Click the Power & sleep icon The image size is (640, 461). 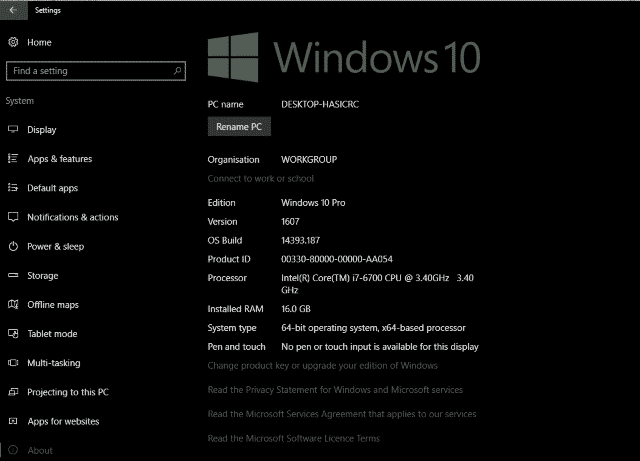pyautogui.click(x=13, y=246)
